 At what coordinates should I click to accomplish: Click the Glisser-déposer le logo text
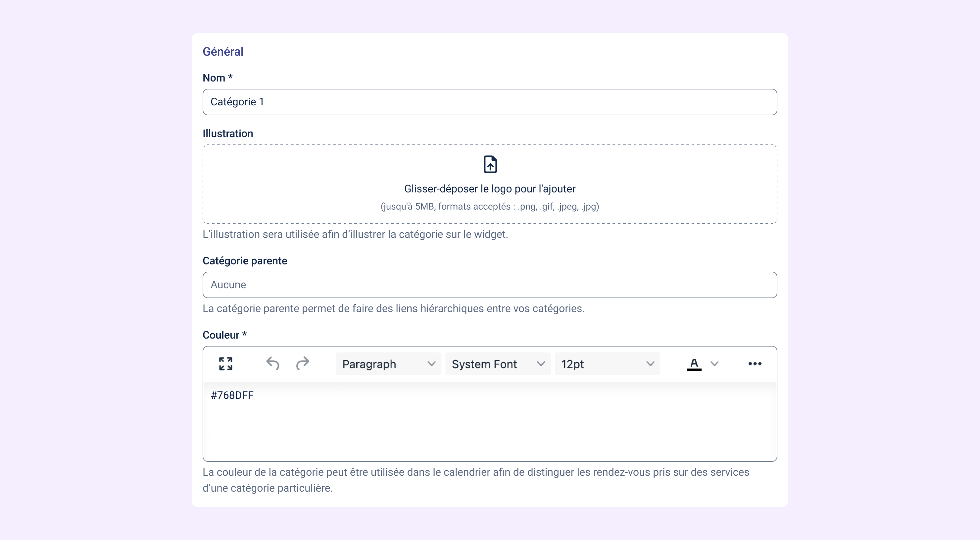(x=490, y=189)
